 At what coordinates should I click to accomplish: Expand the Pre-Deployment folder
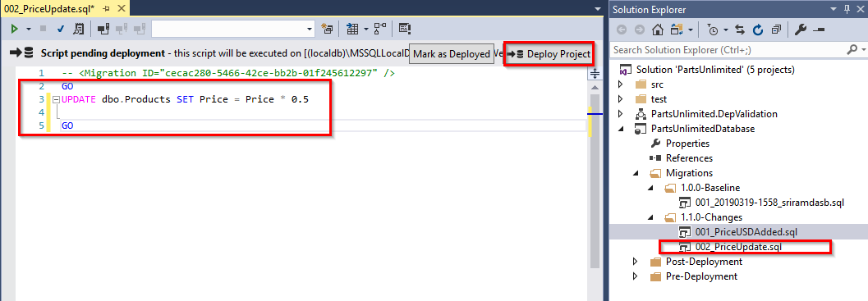(636, 276)
